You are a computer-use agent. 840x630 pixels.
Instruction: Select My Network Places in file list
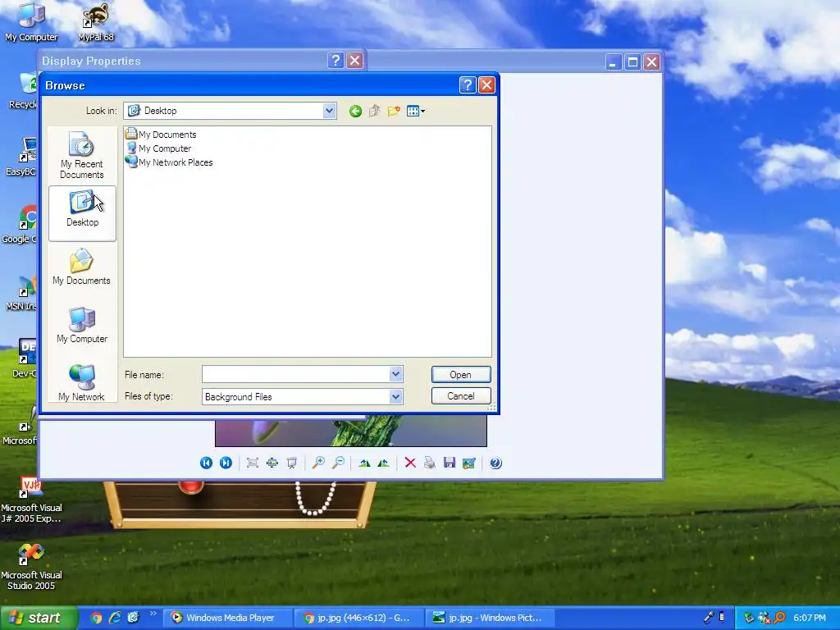pyautogui.click(x=169, y=162)
